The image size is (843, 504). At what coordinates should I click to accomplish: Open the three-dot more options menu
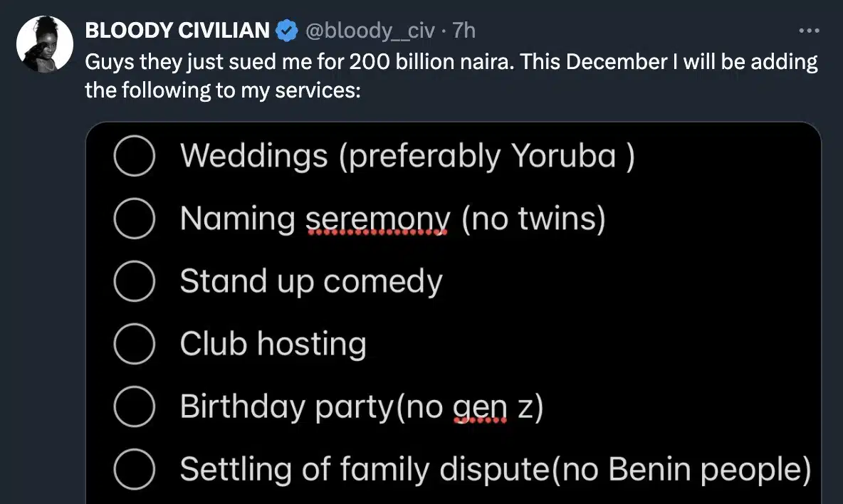(810, 31)
